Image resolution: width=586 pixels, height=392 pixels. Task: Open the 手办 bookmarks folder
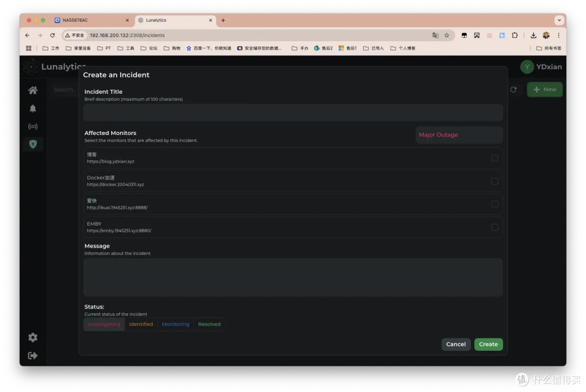[300, 48]
